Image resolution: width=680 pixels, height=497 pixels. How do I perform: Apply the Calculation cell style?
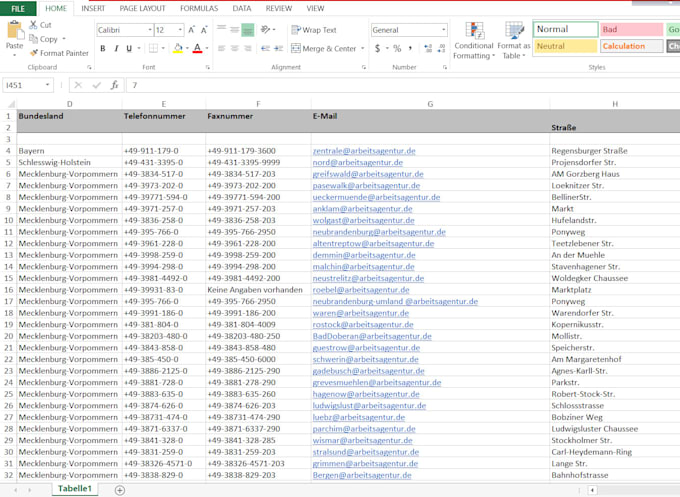[x=631, y=46]
